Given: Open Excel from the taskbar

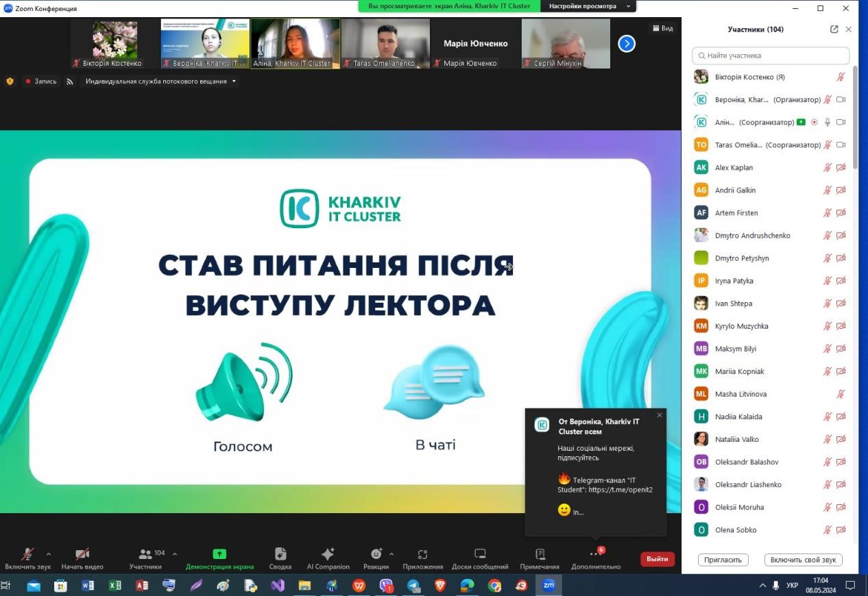Looking at the screenshot, I should point(114,586).
